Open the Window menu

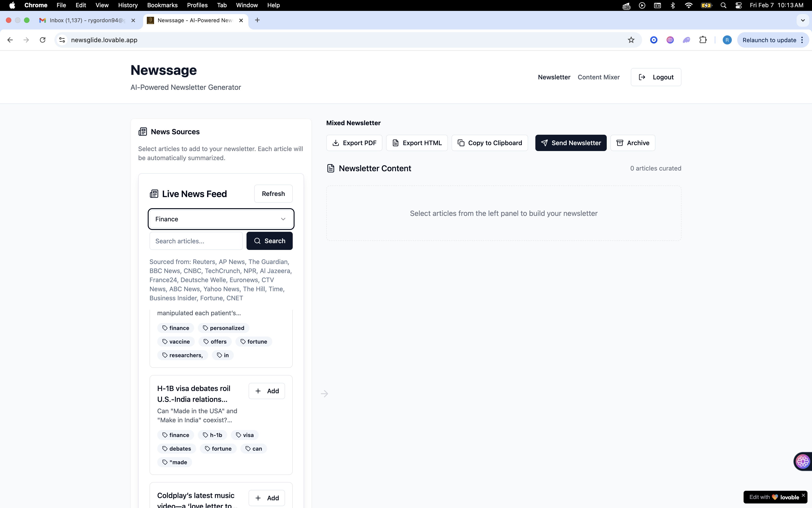pos(247,5)
